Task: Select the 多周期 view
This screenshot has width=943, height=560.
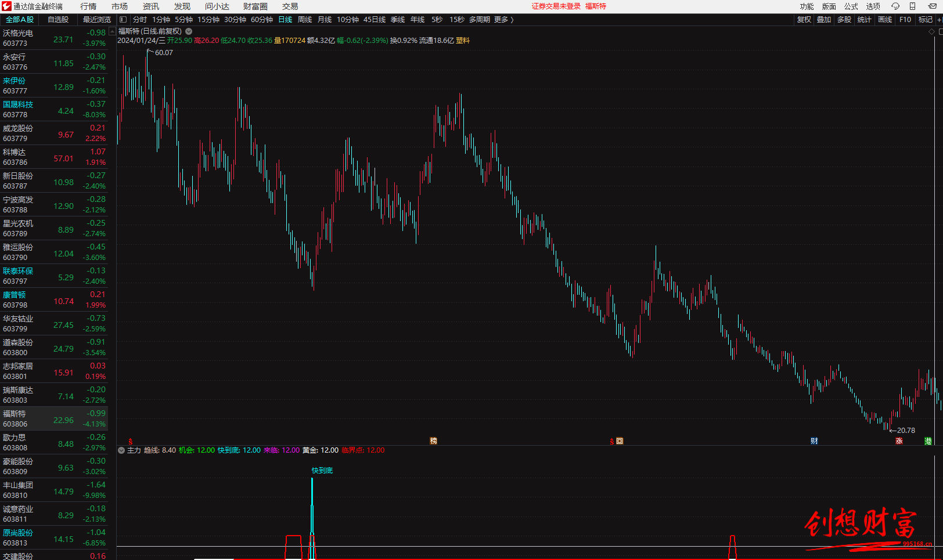Action: click(480, 20)
